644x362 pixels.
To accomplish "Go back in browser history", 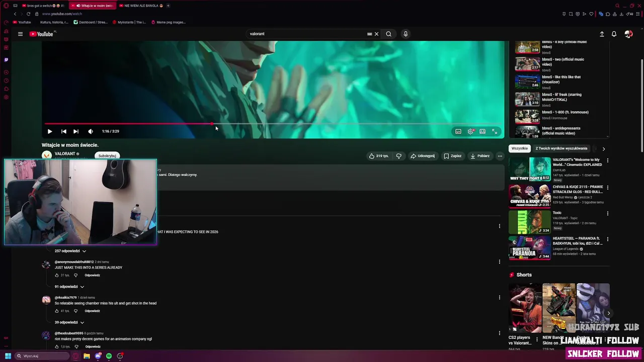I will pyautogui.click(x=15, y=14).
